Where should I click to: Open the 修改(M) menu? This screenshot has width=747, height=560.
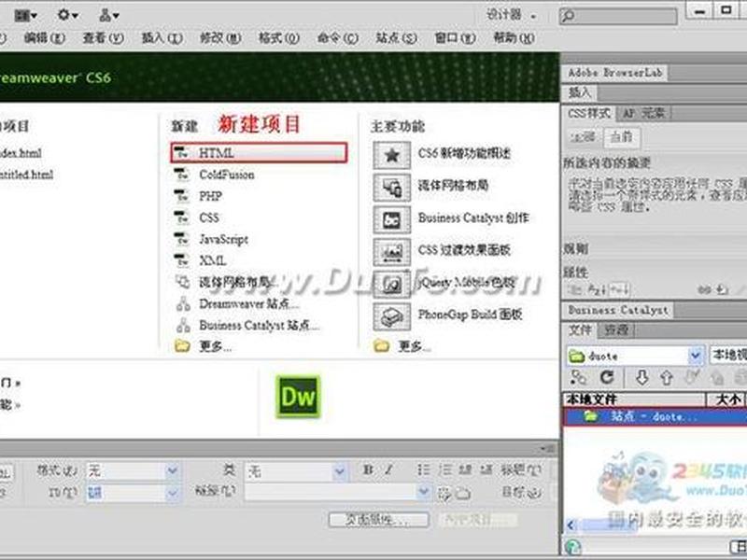coord(220,37)
